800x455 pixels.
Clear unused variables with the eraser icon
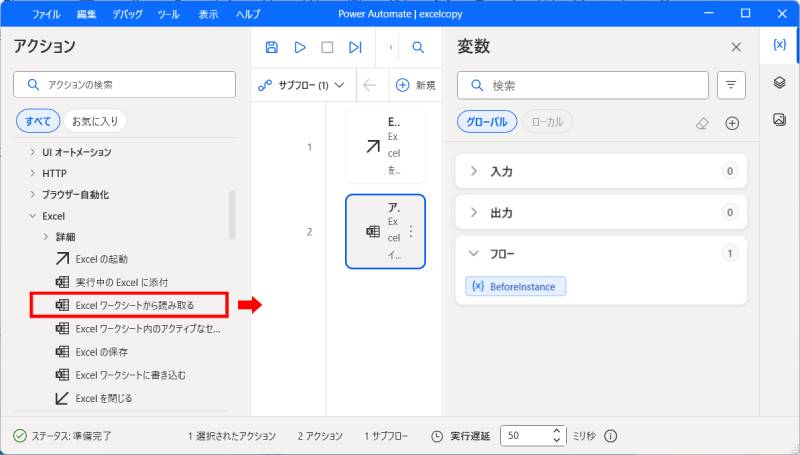(703, 123)
